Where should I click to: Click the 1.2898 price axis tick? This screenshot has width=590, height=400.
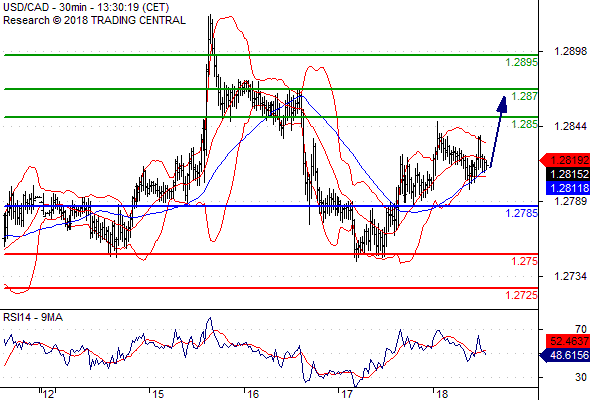tap(570, 51)
